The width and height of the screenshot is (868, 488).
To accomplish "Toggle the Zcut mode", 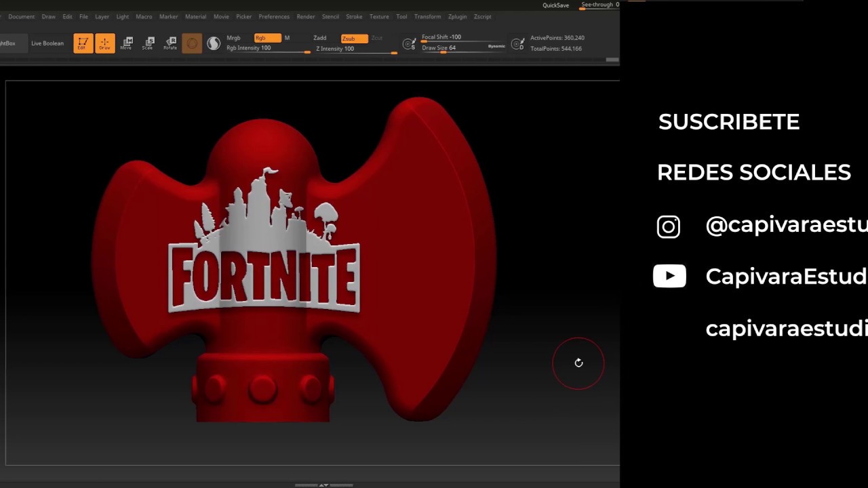I will click(x=377, y=38).
